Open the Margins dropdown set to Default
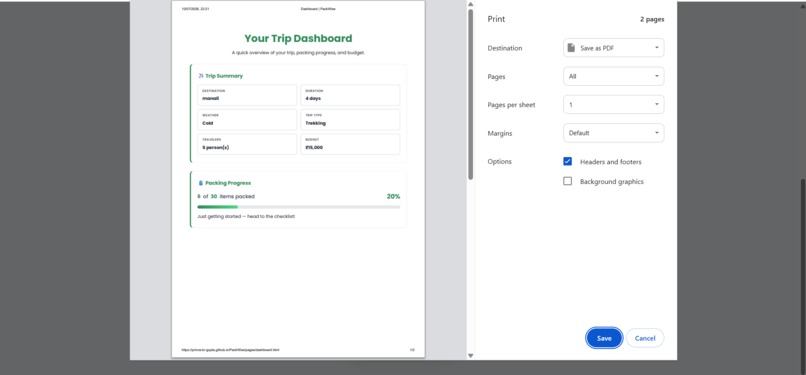Image resolution: width=806 pixels, height=375 pixels. coord(614,133)
